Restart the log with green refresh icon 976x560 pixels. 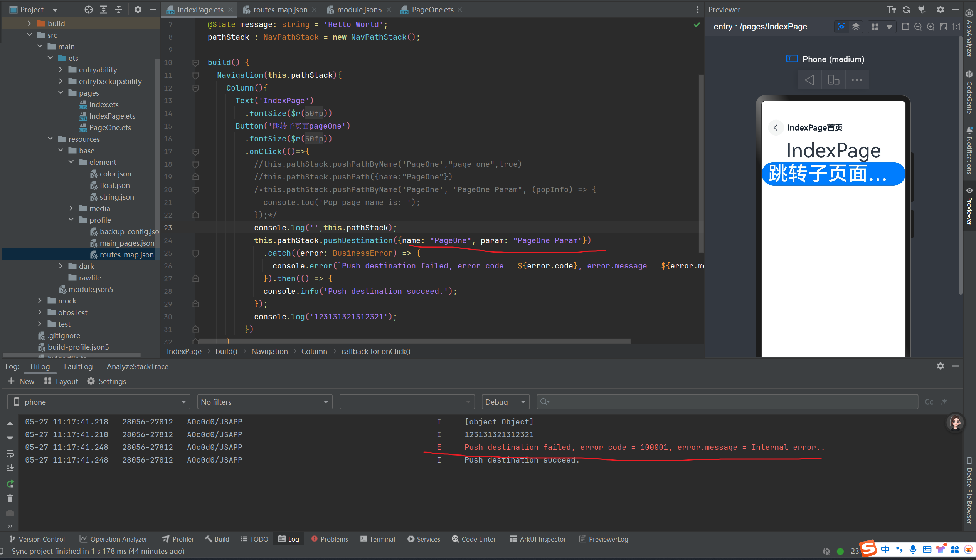(10, 484)
